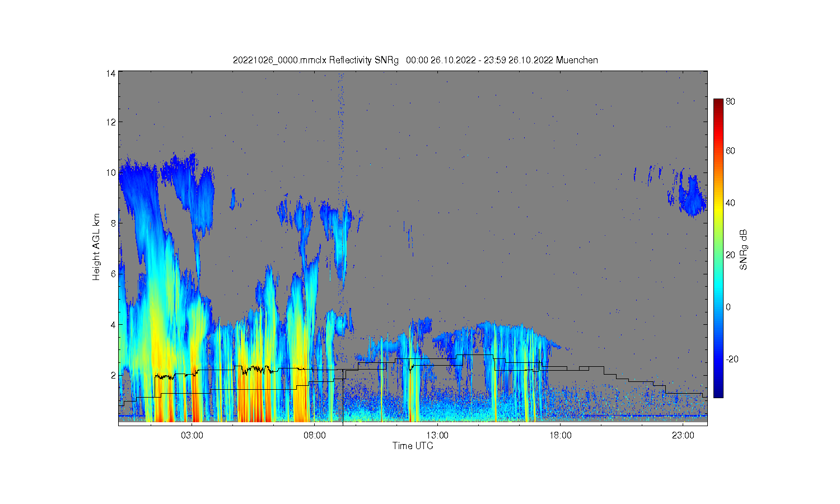Click the 10 km height tick label
Image resolution: width=840 pixels, height=504 pixels.
point(111,172)
